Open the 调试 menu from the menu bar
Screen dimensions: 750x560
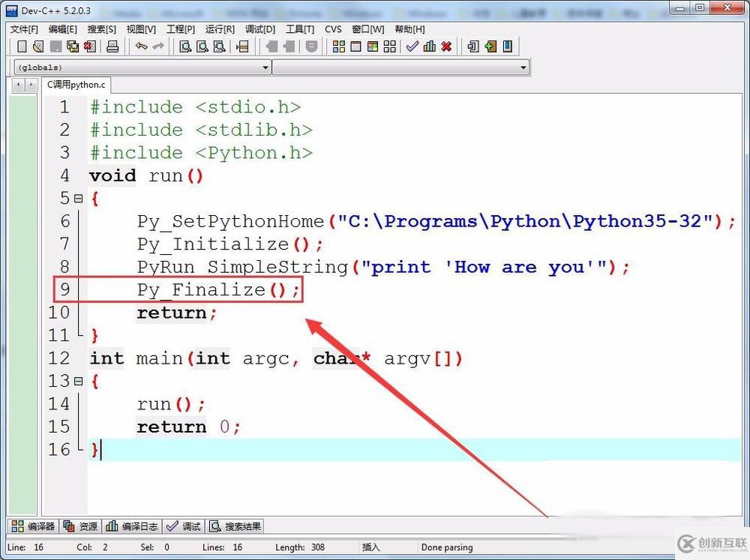point(259,28)
